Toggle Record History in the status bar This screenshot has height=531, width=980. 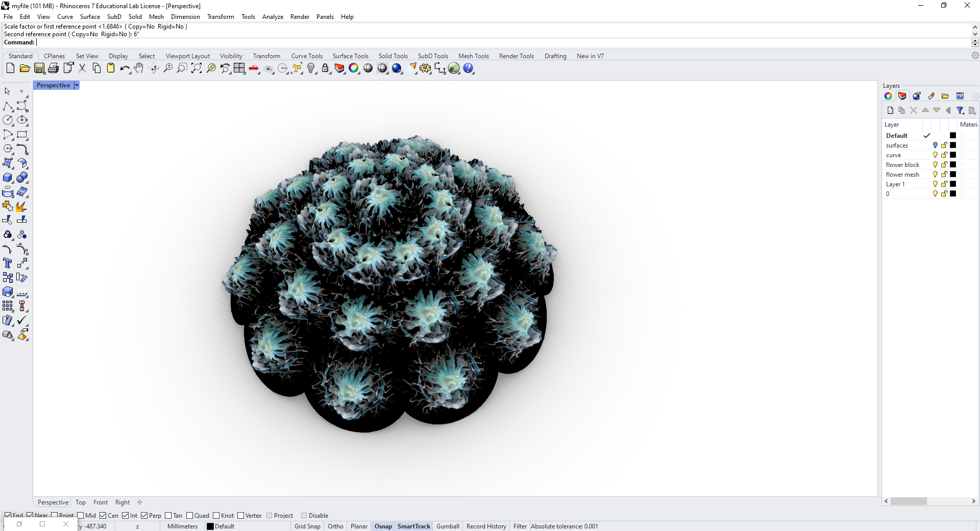pos(486,526)
